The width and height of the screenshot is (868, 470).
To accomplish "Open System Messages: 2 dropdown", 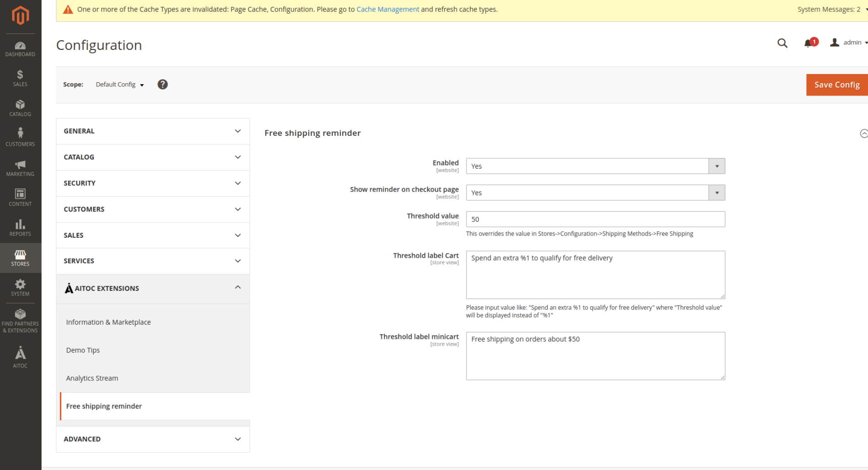I will 832,9.
